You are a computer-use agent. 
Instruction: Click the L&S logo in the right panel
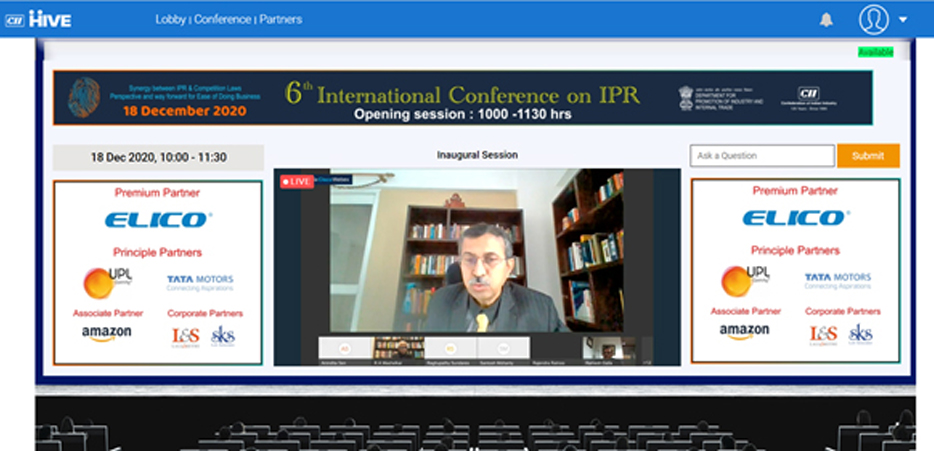pyautogui.click(x=823, y=335)
